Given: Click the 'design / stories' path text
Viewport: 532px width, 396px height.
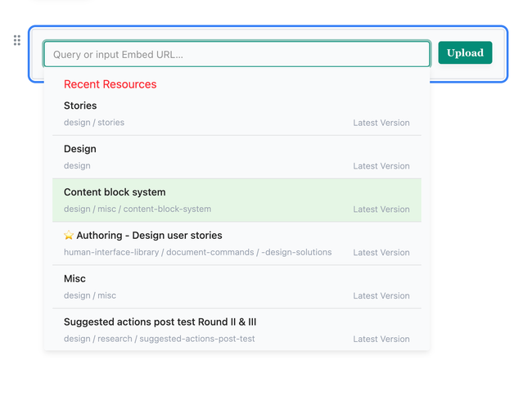Looking at the screenshot, I should pos(94,123).
